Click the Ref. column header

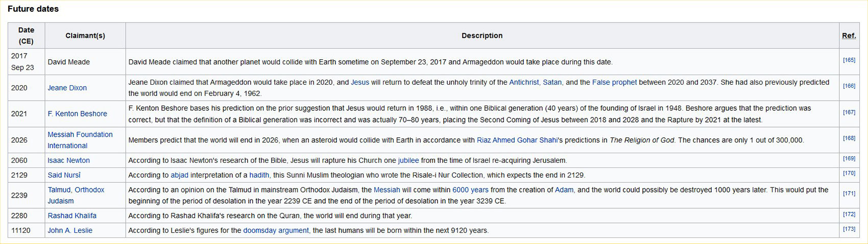tap(849, 36)
